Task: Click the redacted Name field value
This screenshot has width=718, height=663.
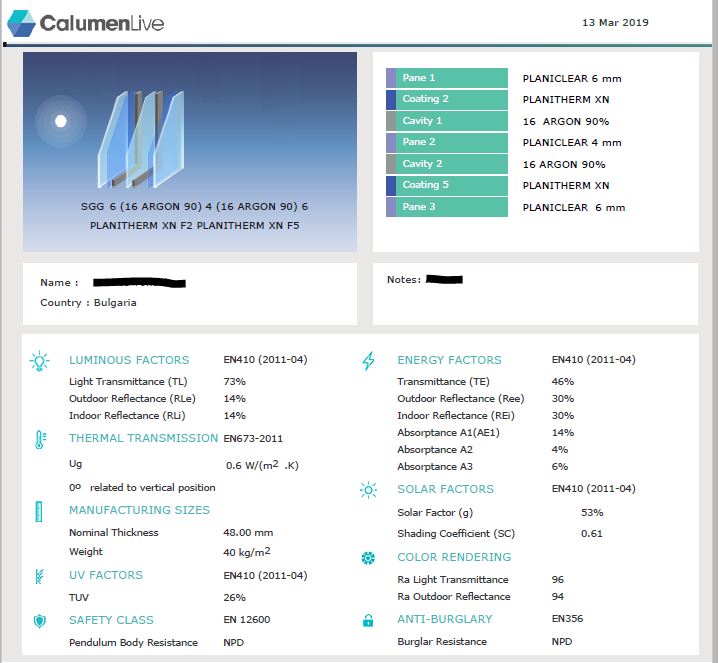Action: [x=139, y=283]
